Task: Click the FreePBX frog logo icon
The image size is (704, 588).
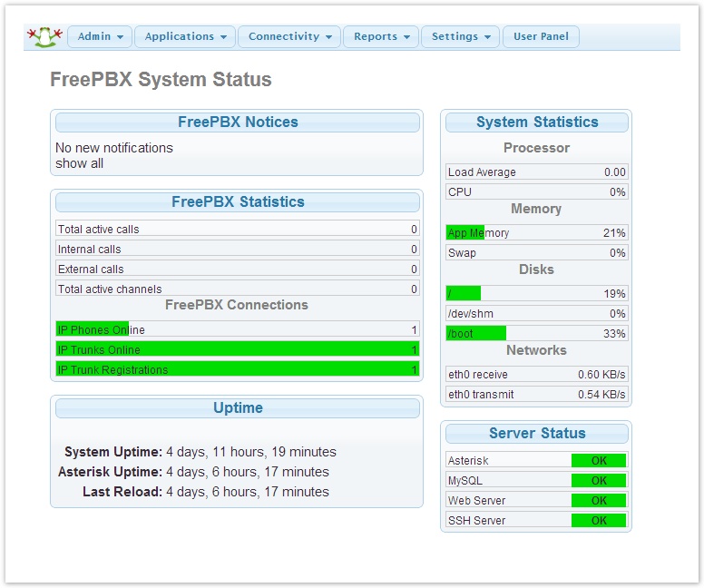Action: pyautogui.click(x=43, y=36)
